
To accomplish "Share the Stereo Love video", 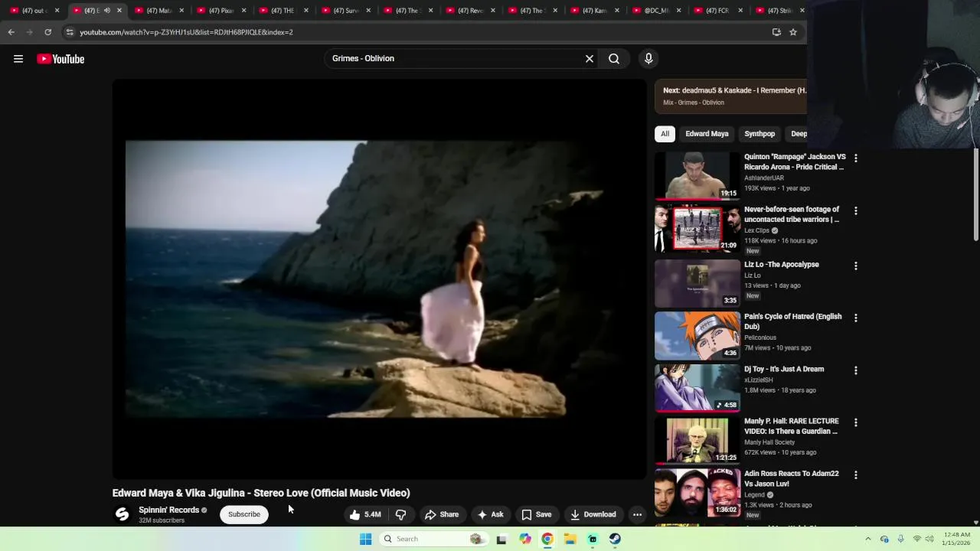I will pyautogui.click(x=442, y=514).
